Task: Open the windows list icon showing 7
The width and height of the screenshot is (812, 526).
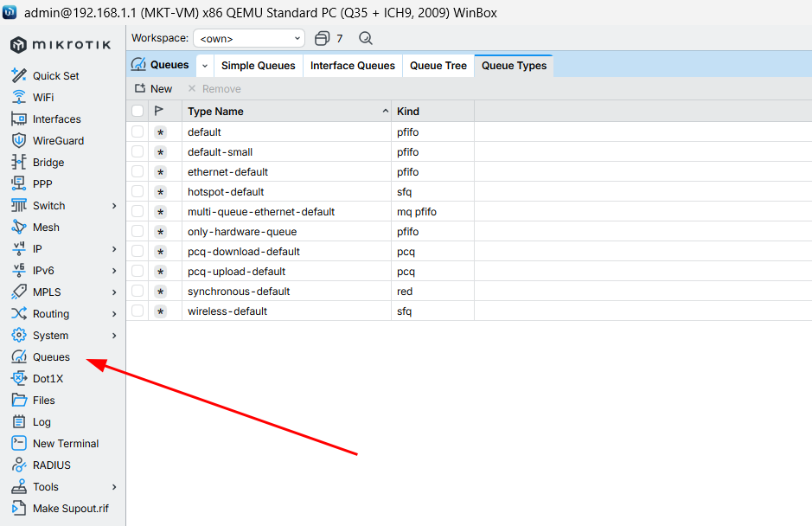Action: 323,38
